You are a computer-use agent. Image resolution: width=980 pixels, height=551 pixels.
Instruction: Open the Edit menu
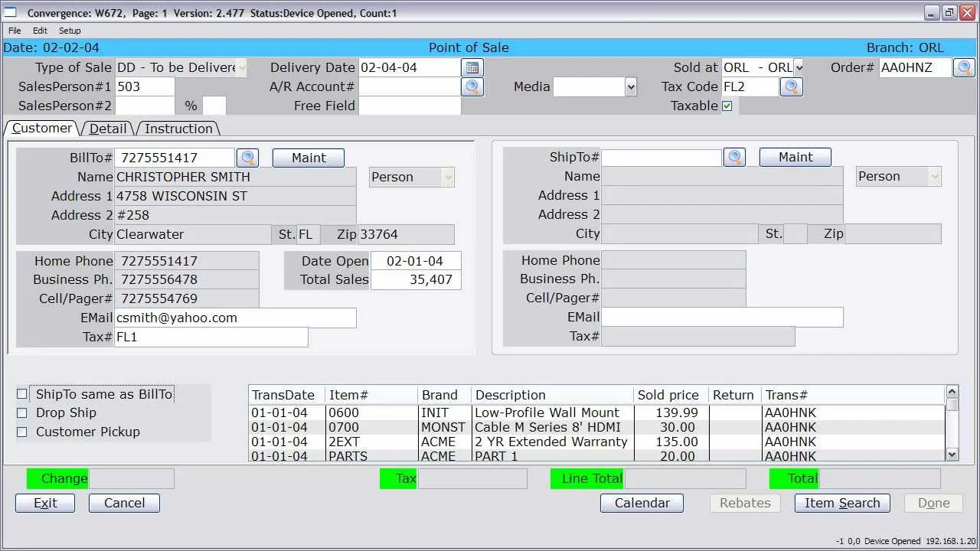click(x=40, y=31)
